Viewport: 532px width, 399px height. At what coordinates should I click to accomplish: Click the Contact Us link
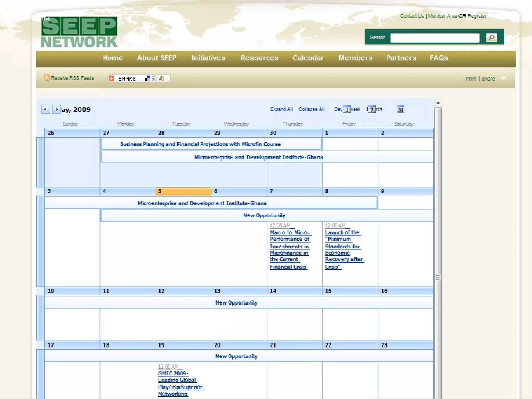412,16
